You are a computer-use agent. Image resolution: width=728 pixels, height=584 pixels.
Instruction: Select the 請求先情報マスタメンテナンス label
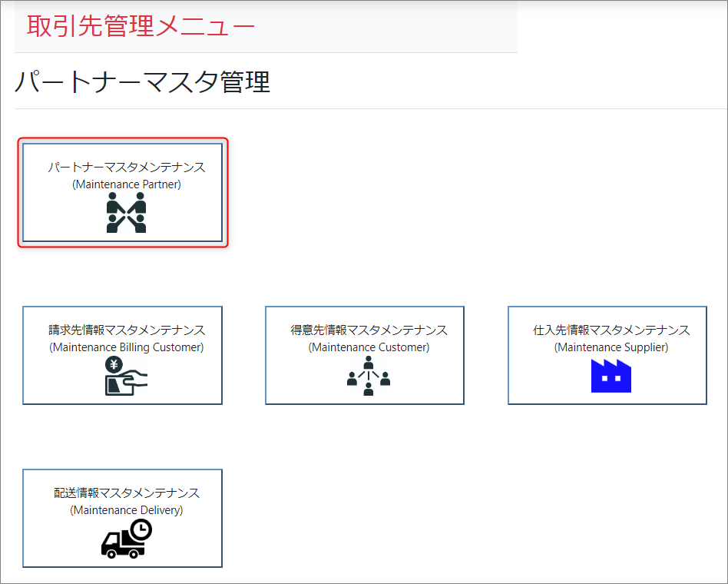(127, 330)
